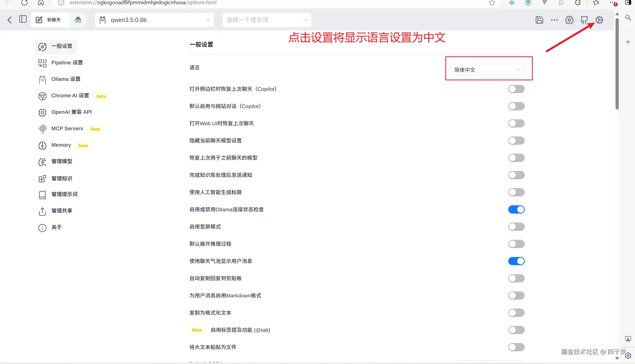The width and height of the screenshot is (635, 364).
Task: Click the Ollama llama sidebar icon
Action: (x=42, y=80)
